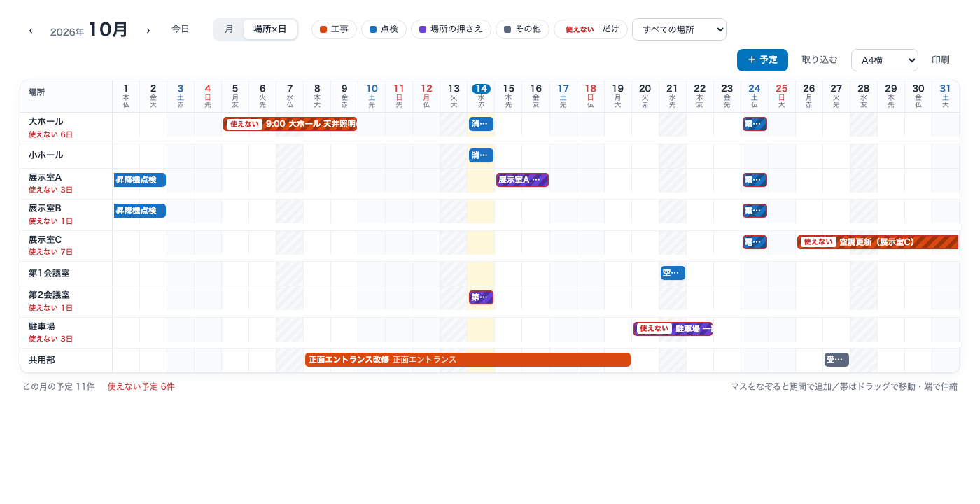Go to next month with right chevron
Screen dimensions: 980x504
point(148,30)
